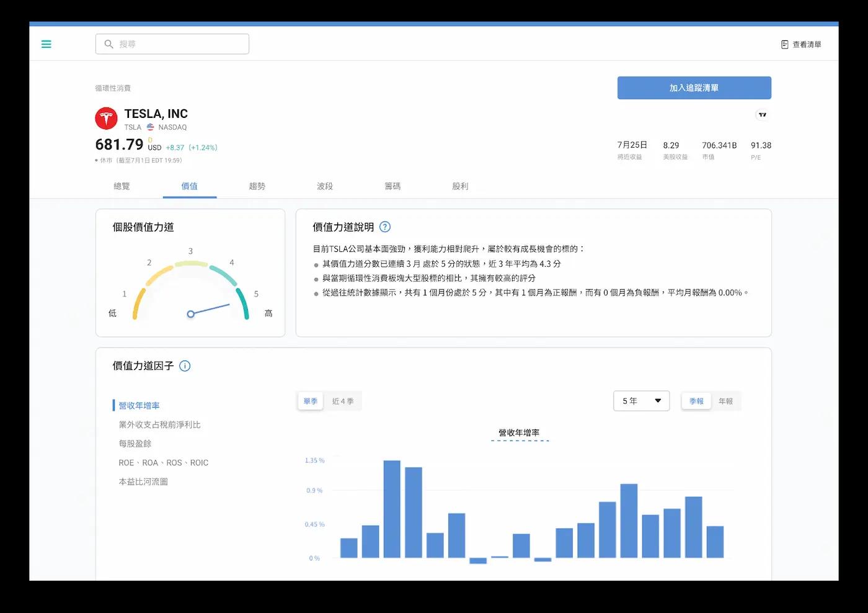The image size is (868, 613).
Task: Click the TradingView chart icon
Action: tap(763, 114)
